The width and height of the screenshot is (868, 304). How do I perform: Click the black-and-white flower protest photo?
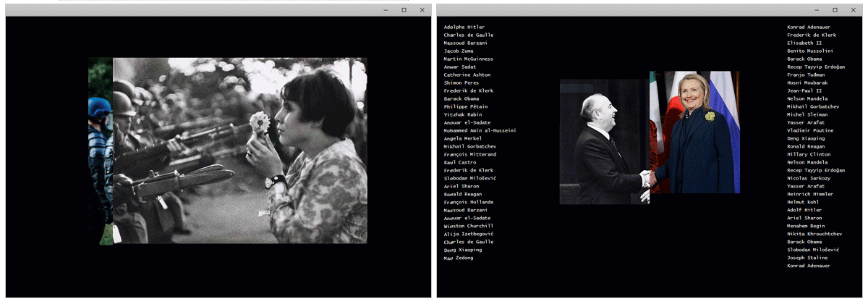coord(239,151)
